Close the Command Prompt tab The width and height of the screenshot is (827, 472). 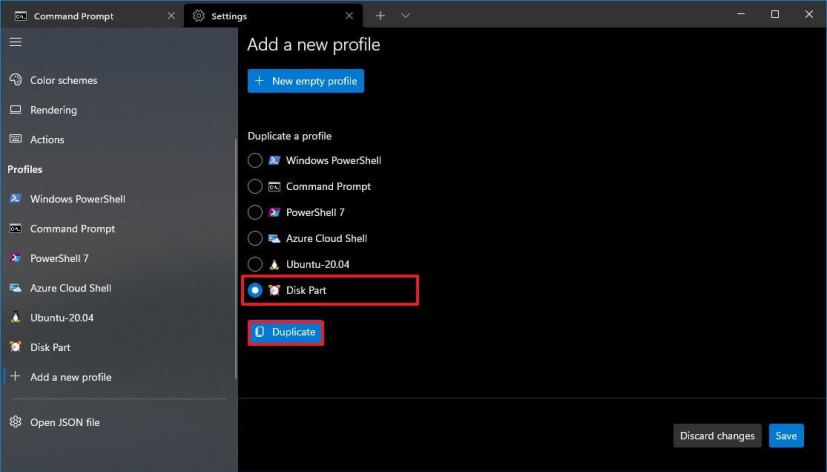coord(171,16)
